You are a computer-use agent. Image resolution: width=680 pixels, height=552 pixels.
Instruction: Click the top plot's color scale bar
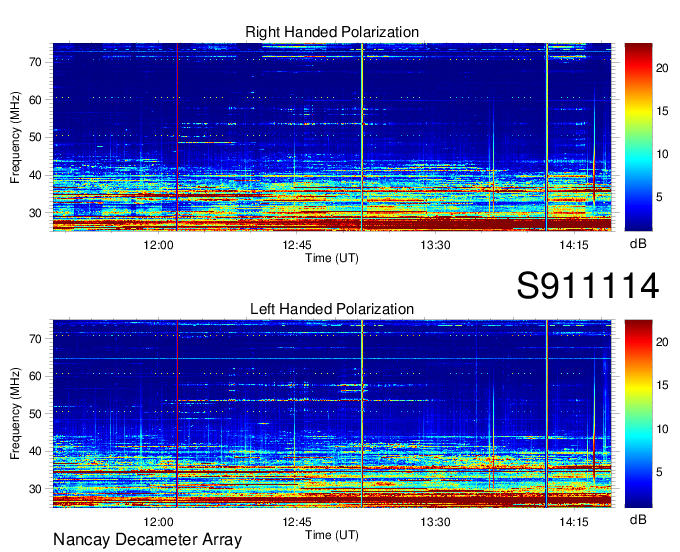(x=638, y=137)
